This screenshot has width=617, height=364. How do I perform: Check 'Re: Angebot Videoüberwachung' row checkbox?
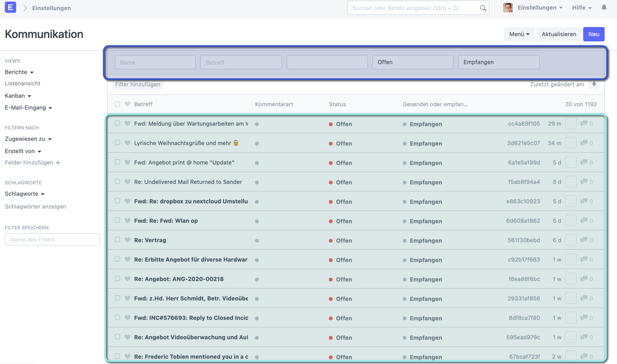(x=118, y=337)
